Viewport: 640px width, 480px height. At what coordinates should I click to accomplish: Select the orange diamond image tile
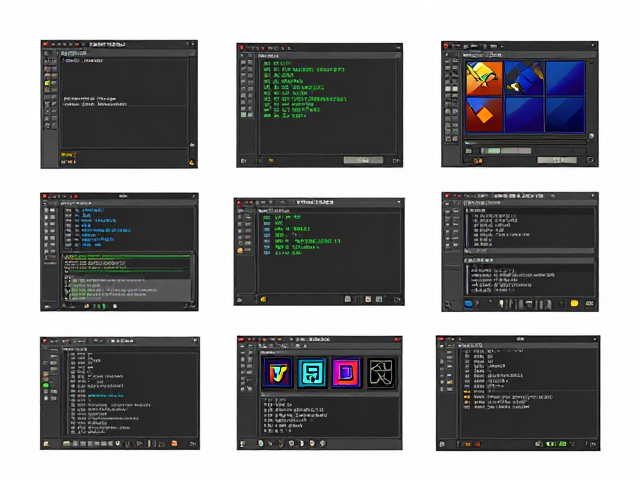484,115
